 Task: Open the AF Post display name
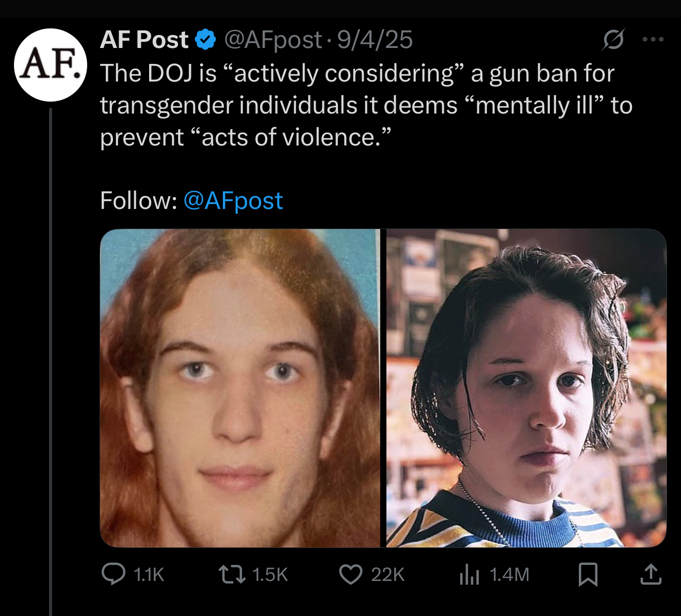coord(144,40)
